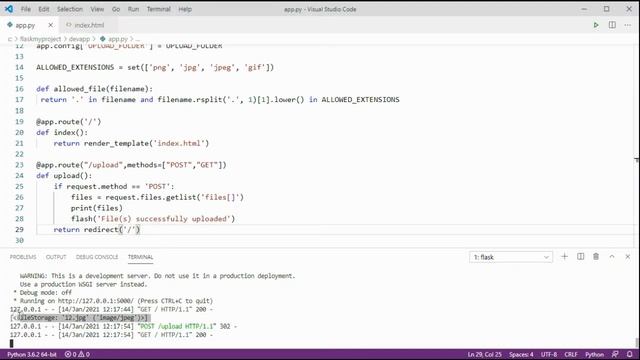Click on "return render_template('index.html')" line

[131, 143]
